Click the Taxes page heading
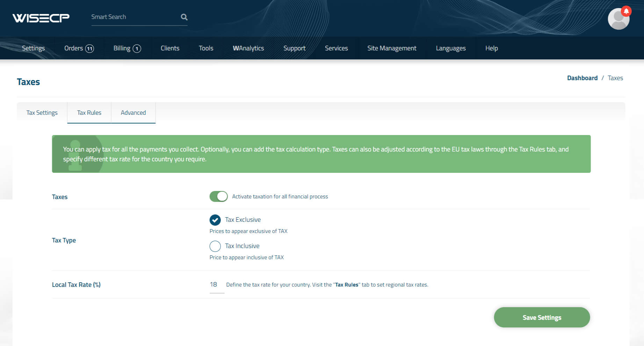This screenshot has height=346, width=644. coord(28,82)
